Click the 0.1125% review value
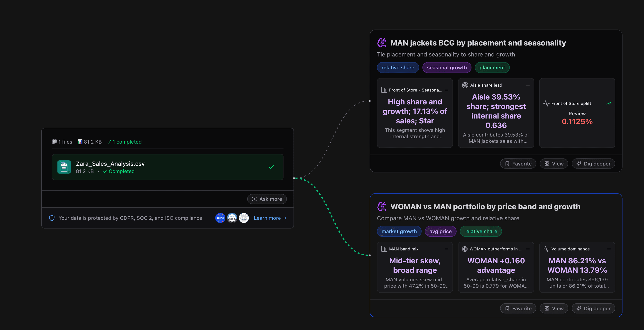The image size is (644, 330). (577, 121)
